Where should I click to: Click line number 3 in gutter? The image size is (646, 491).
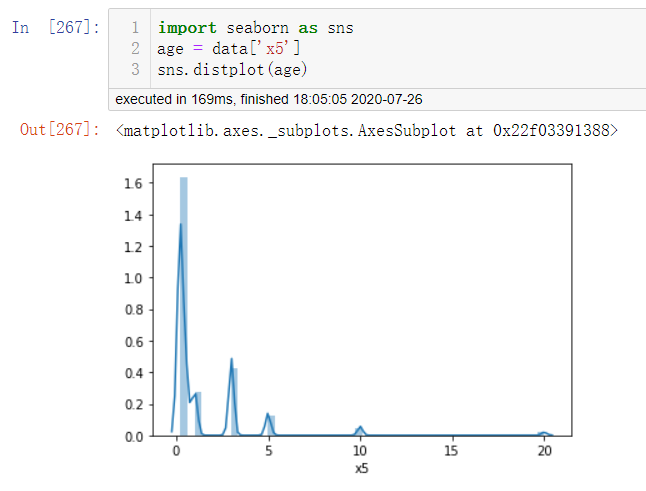135,69
